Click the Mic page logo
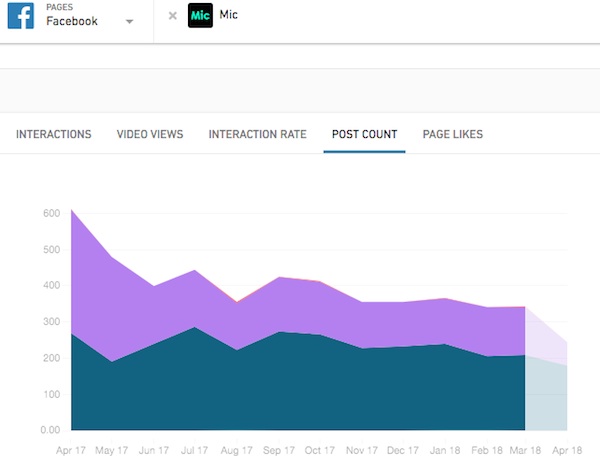The width and height of the screenshot is (600, 467). pyautogui.click(x=201, y=17)
